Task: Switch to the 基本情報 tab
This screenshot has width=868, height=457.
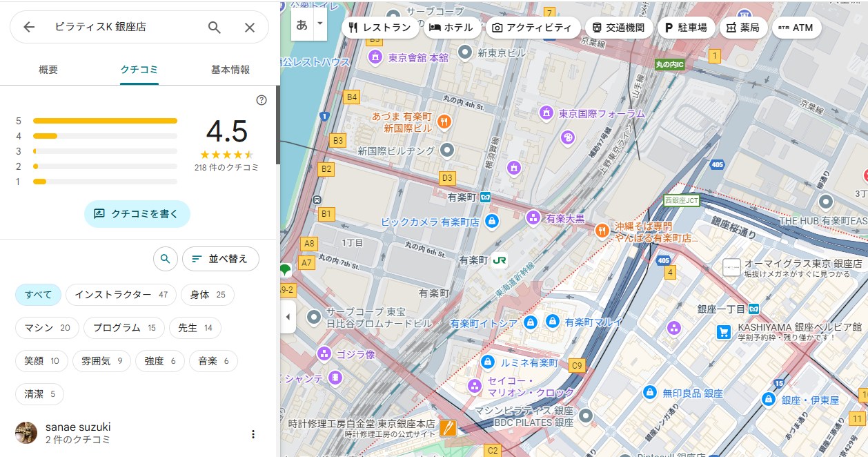Action: tap(230, 70)
